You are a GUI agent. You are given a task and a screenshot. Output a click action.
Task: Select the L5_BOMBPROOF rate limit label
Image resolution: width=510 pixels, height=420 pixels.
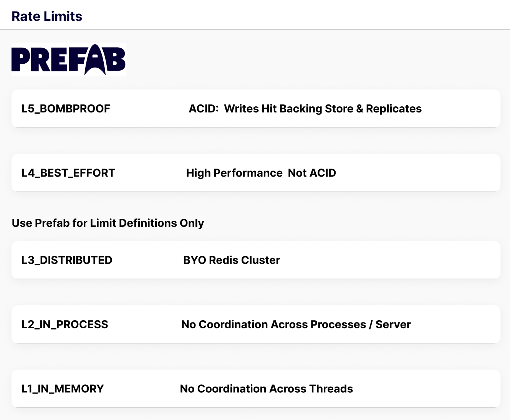click(66, 109)
